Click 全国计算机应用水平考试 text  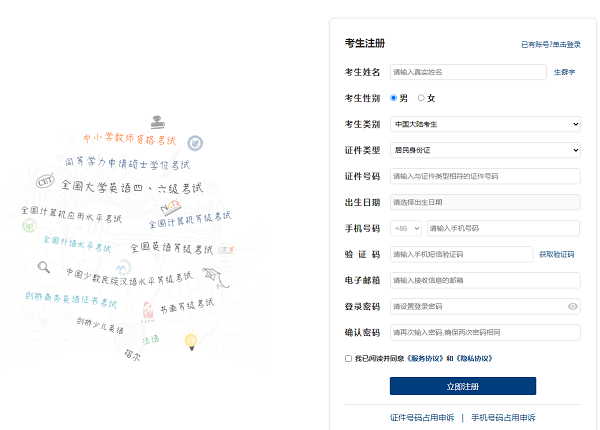click(71, 215)
